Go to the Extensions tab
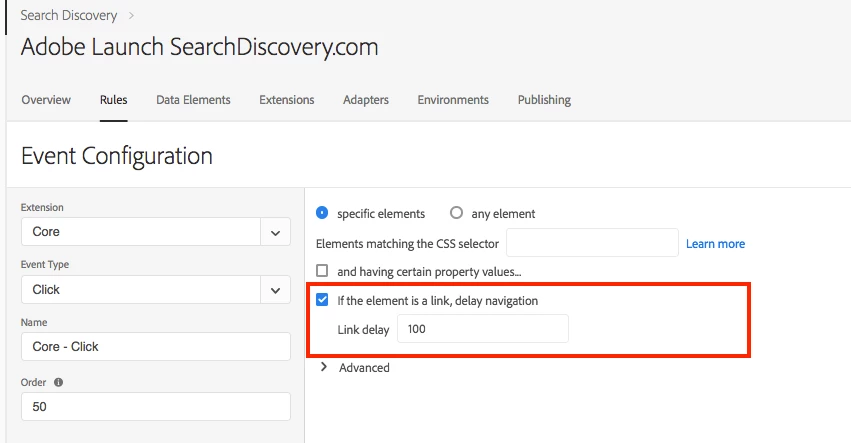The width and height of the screenshot is (851, 443). pos(287,100)
